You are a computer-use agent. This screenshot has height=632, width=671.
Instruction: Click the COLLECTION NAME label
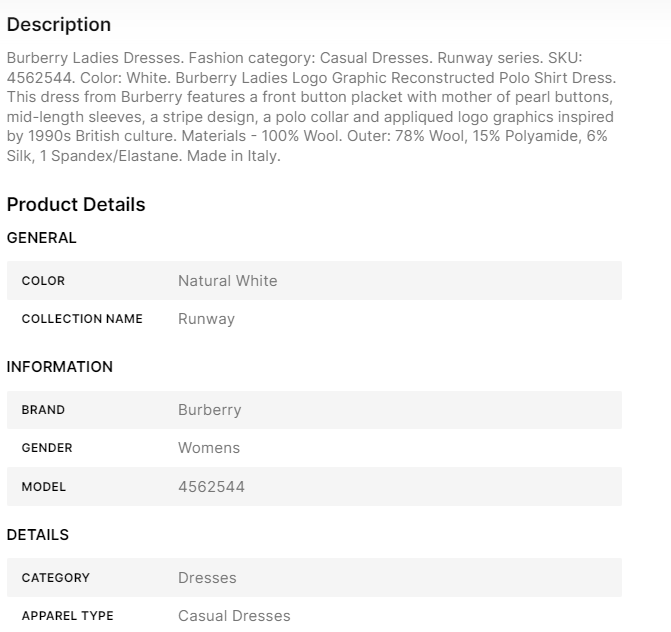82,319
